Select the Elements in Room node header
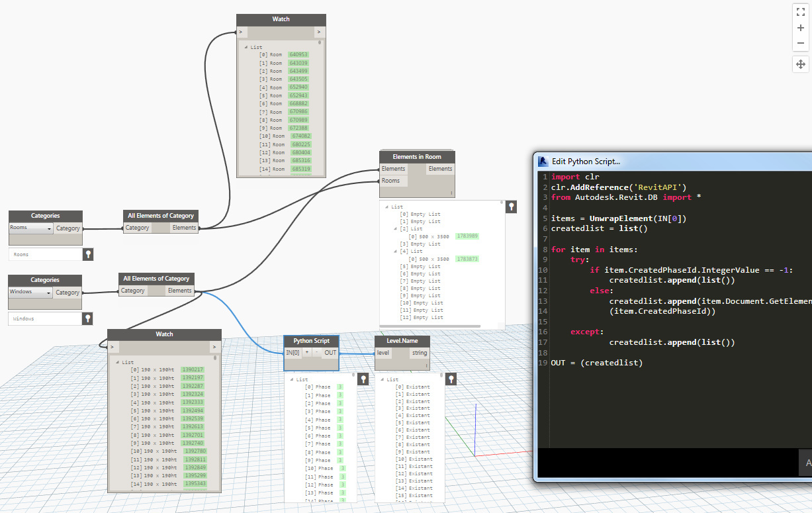Viewport: 812px width, 513px height. tap(417, 157)
